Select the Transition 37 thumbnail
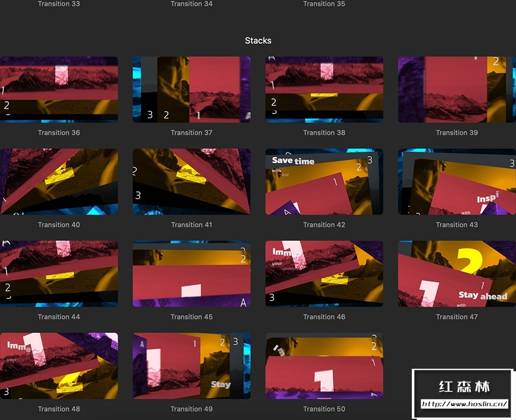 click(191, 89)
